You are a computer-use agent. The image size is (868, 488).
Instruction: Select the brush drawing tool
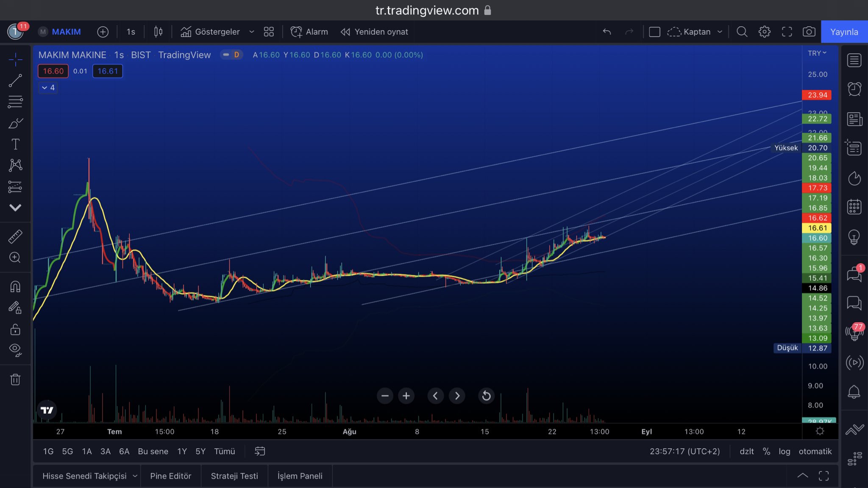point(15,123)
